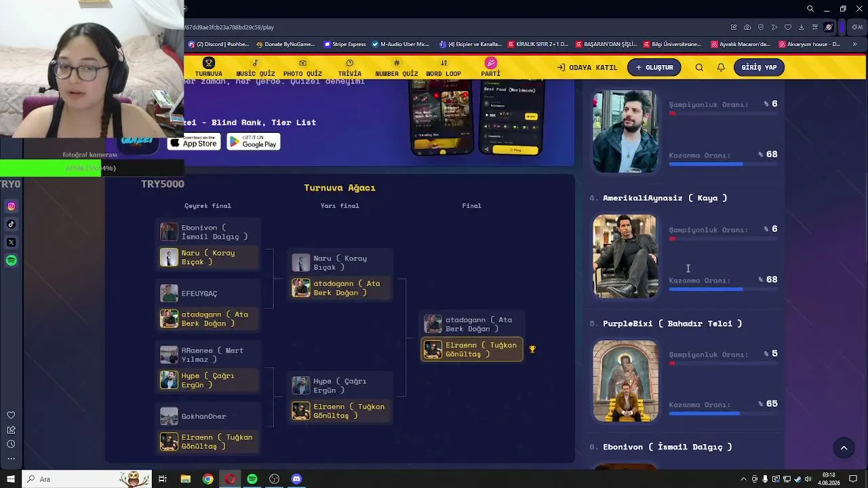Click the Odaya Katıl join room link
Viewport: 868px width, 488px height.
pos(587,68)
